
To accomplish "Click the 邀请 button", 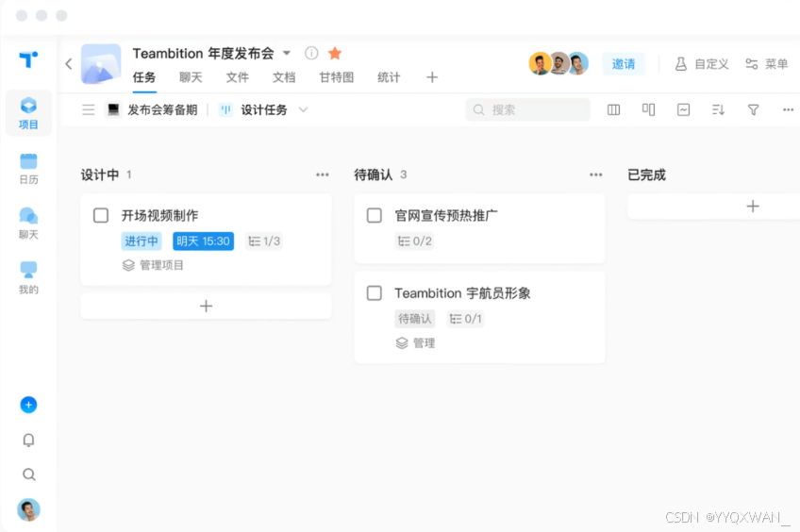I will (624, 64).
